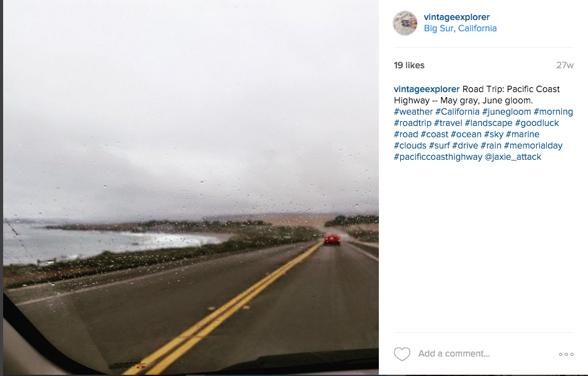The image size is (588, 376).
Task: Click the rainy highway photo
Action: tap(191, 187)
